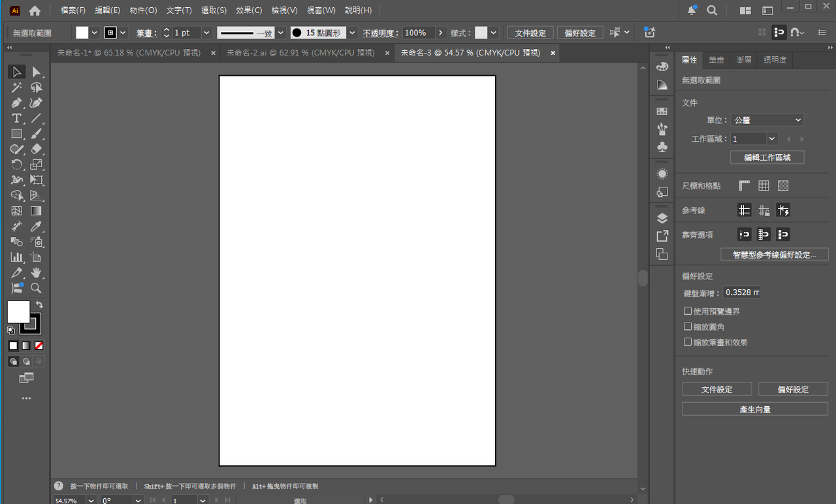This screenshot has height=504, width=836.
Task: Select the Rectangle tool
Action: tap(17, 134)
